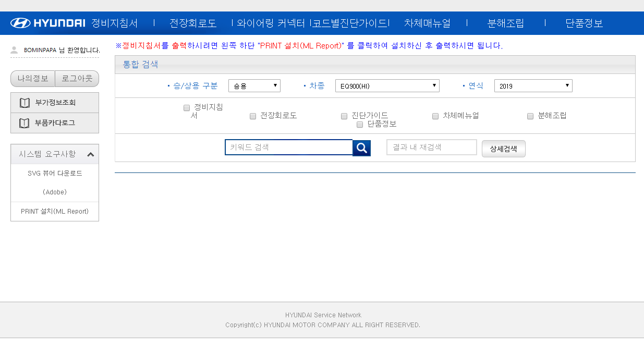Screen dimensions: 644x347
Task: Open the 연식 dropdown showing 2019
Action: 533,86
